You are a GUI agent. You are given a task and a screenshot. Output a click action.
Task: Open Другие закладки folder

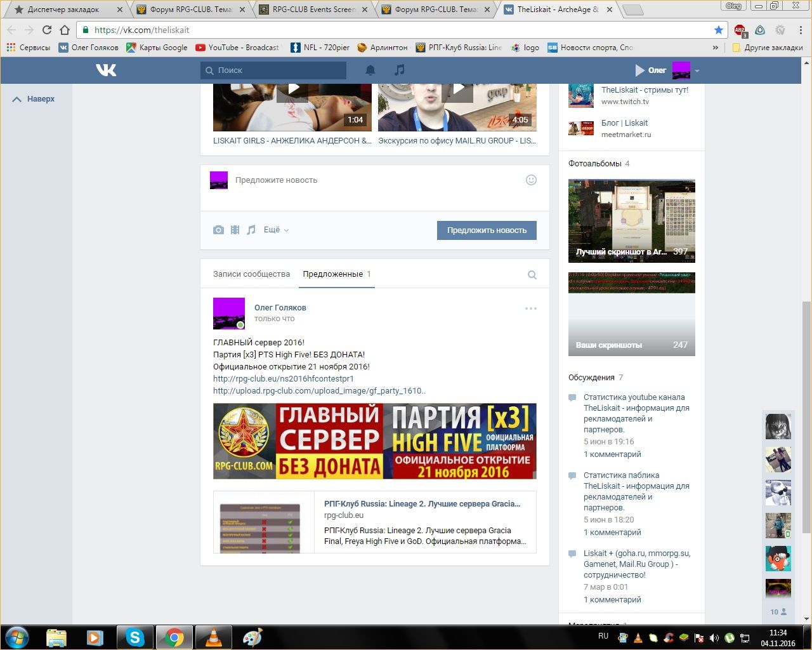coord(768,48)
